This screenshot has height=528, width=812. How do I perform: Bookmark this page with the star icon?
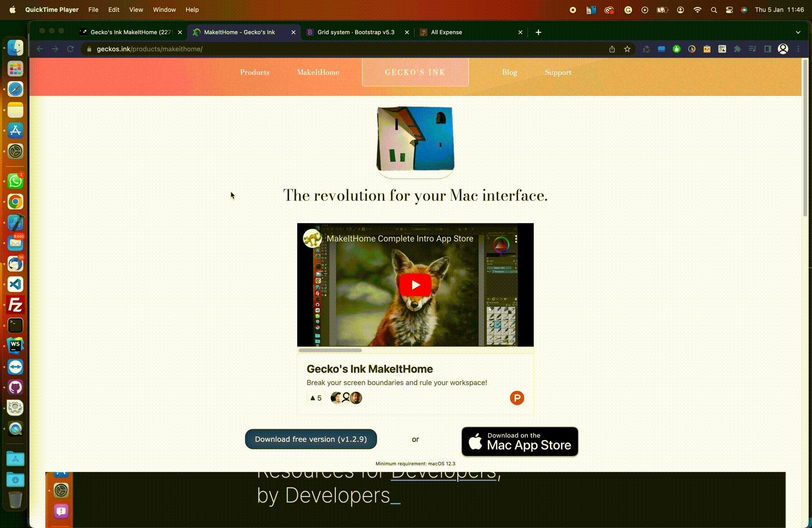coord(627,49)
